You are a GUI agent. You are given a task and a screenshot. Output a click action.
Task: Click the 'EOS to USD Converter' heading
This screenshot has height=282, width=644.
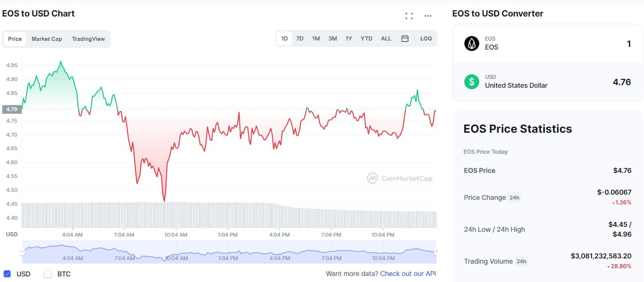(498, 13)
